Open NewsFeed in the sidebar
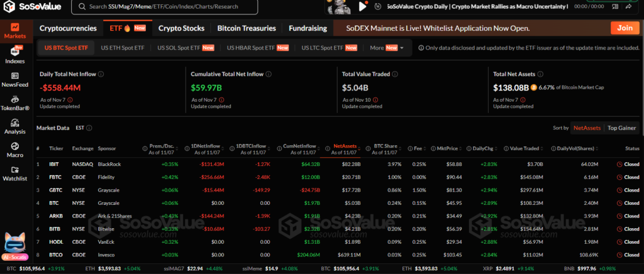The height and width of the screenshot is (274, 644). point(14,79)
